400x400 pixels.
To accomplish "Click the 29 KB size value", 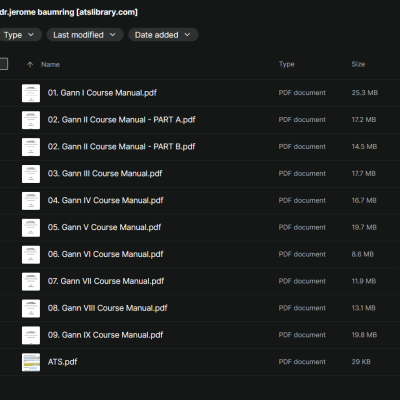I will [x=361, y=362].
